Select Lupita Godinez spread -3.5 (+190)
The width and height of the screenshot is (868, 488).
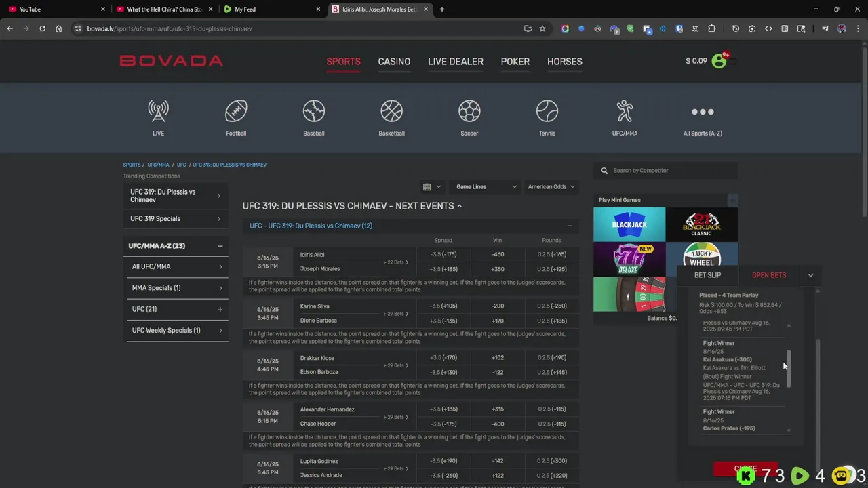[x=443, y=461]
